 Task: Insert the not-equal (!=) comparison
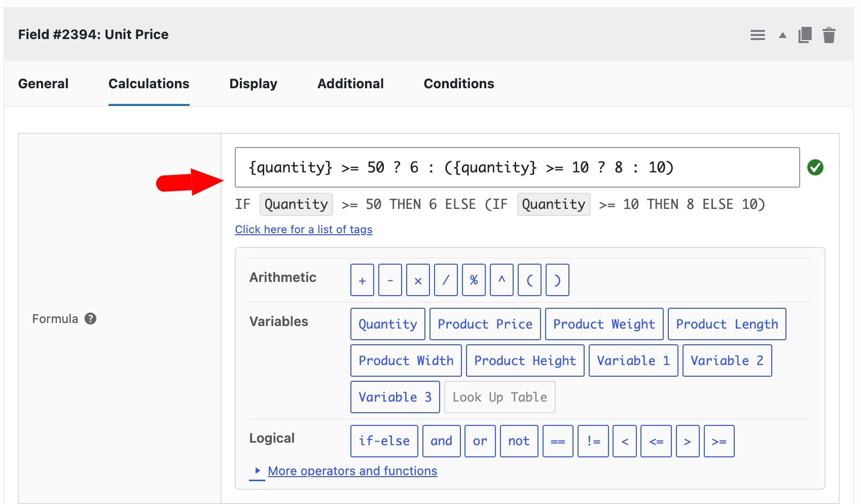click(x=593, y=441)
